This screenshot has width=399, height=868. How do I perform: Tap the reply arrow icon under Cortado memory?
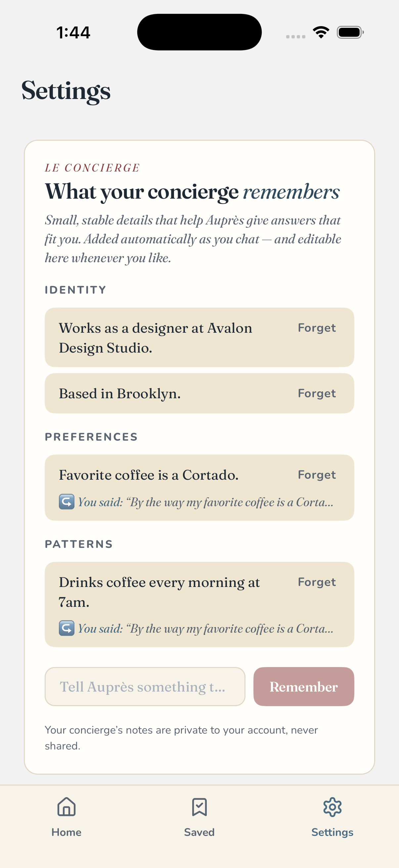tap(66, 502)
